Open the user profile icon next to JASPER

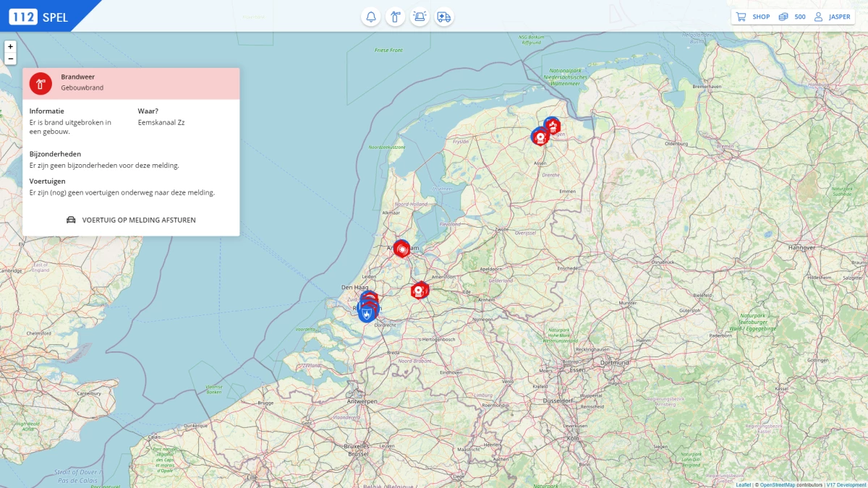(818, 16)
